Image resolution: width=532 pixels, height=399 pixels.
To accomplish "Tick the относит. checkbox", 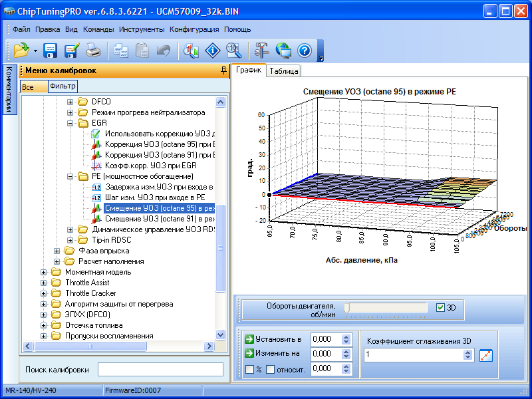I will (270, 369).
